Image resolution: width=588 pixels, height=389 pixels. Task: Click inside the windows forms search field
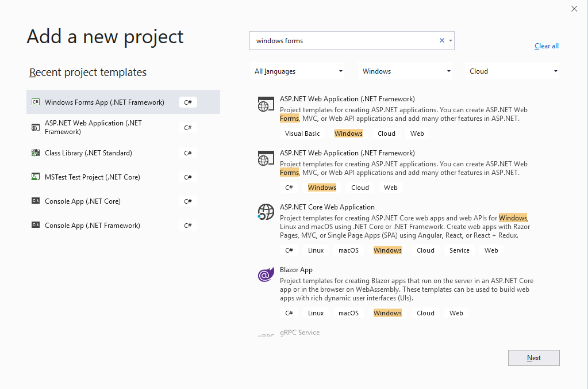[345, 40]
